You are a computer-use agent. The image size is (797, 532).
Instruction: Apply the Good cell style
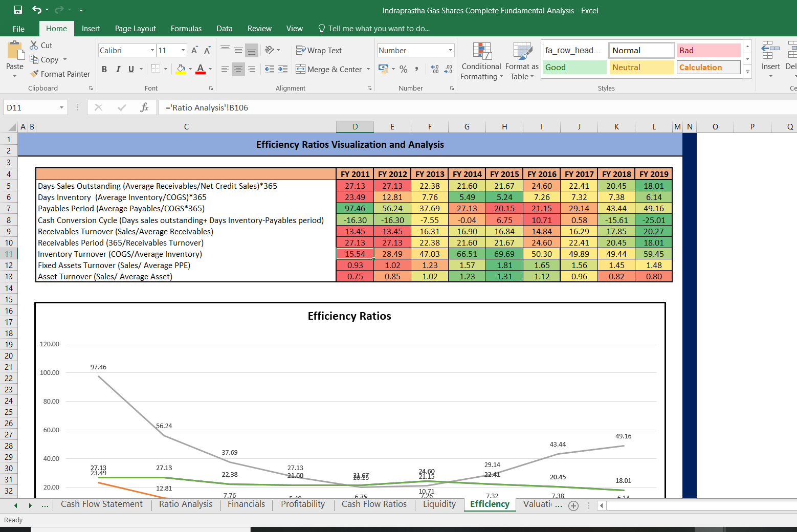574,67
